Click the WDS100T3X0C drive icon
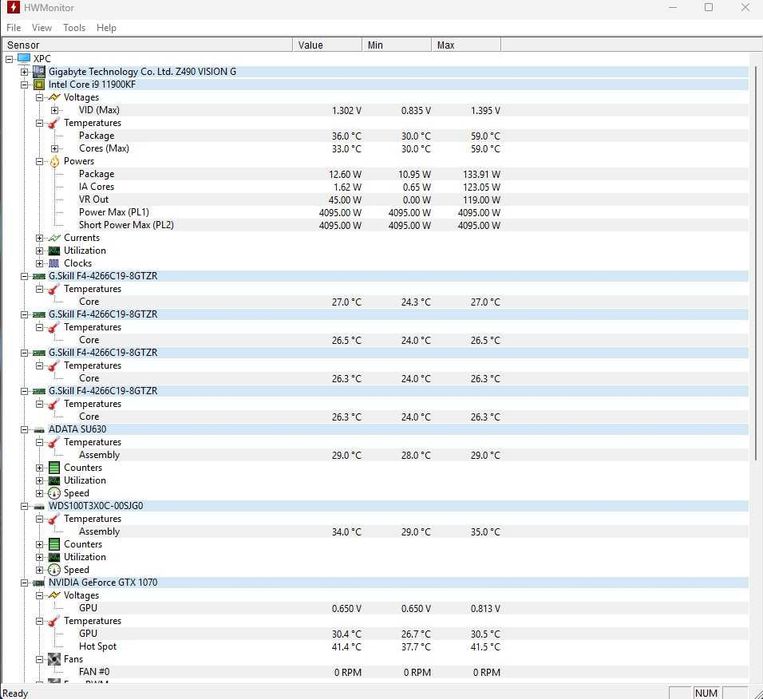The height and width of the screenshot is (699, 763). (x=39, y=506)
